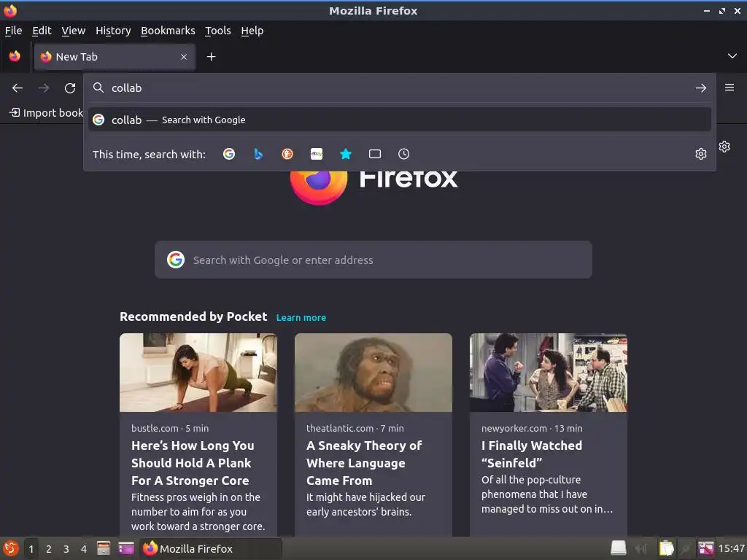Open a new tab with plus button
The width and height of the screenshot is (747, 560).
point(211,57)
